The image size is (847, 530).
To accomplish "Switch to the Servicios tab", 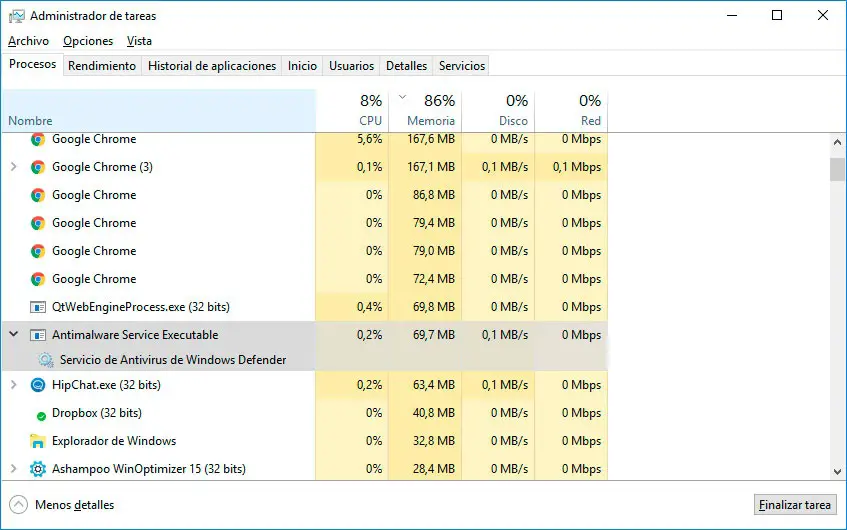I will point(462,66).
